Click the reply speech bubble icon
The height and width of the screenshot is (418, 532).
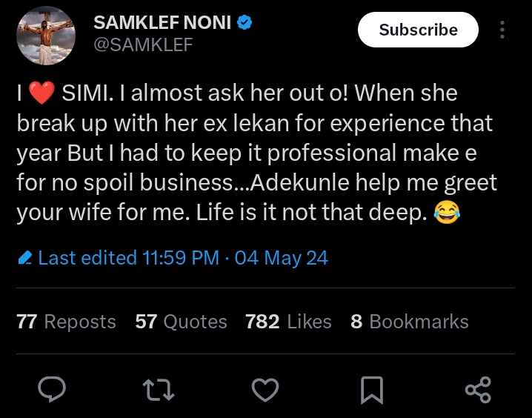pyautogui.click(x=53, y=388)
